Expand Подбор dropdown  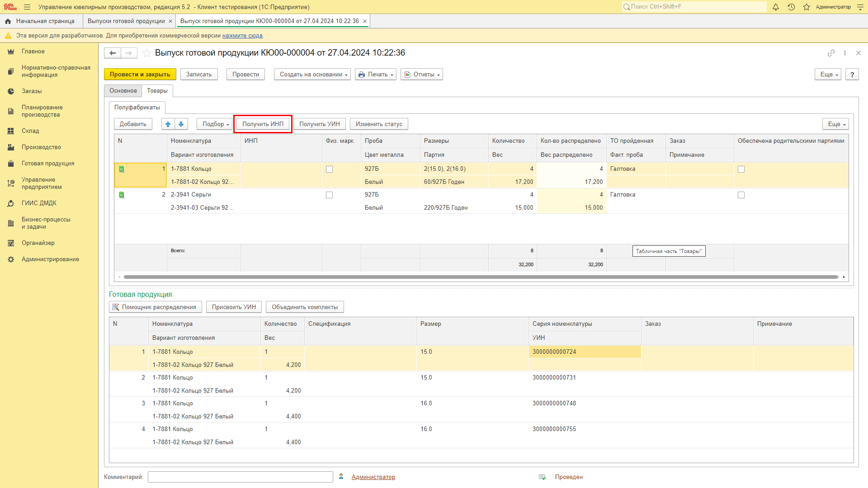(215, 124)
